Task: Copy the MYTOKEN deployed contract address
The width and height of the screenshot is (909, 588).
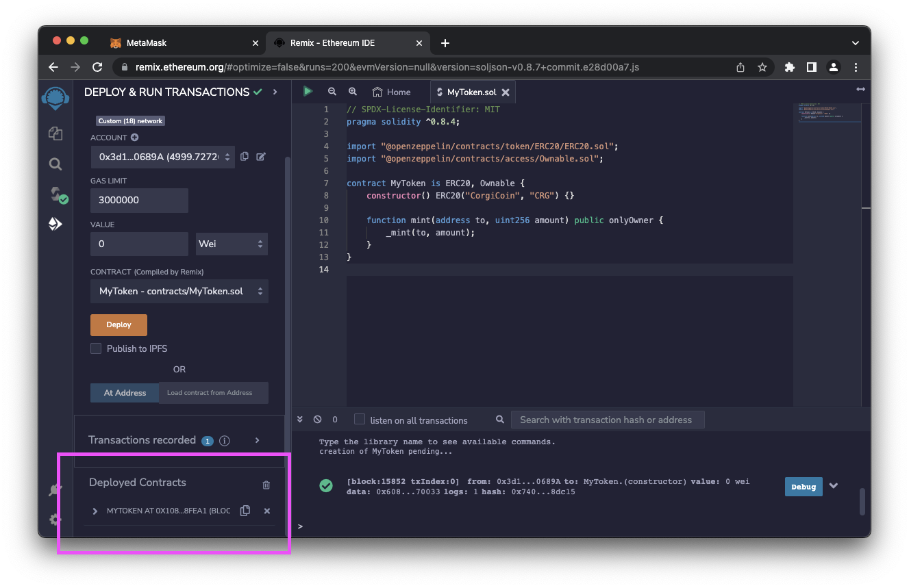Action: point(245,511)
